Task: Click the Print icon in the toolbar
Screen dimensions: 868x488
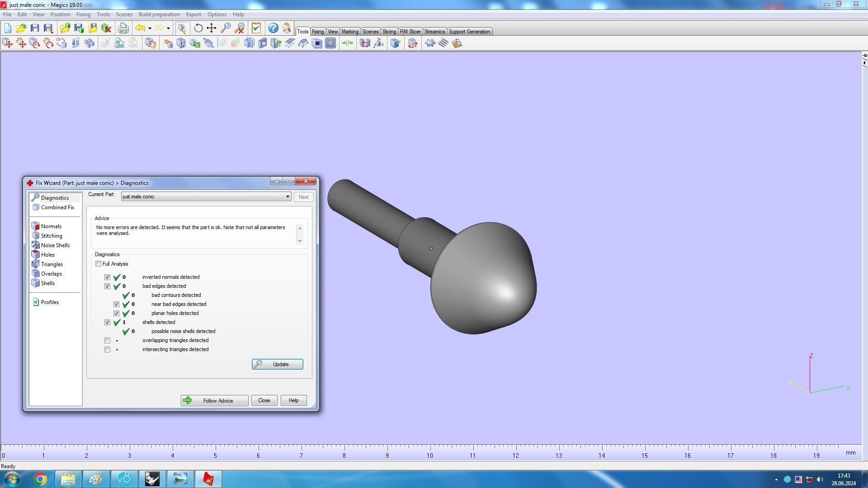Action: (x=123, y=28)
